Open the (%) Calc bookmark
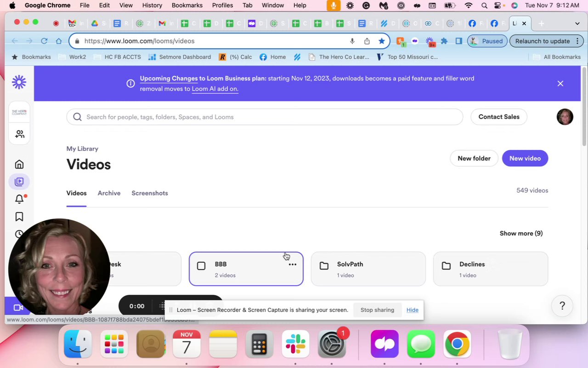This screenshot has height=368, width=588. (235, 57)
